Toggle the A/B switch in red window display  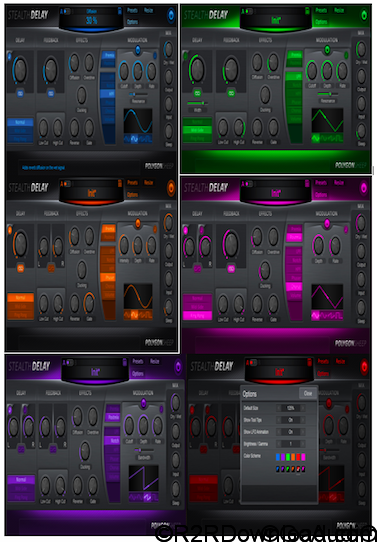click(x=252, y=363)
